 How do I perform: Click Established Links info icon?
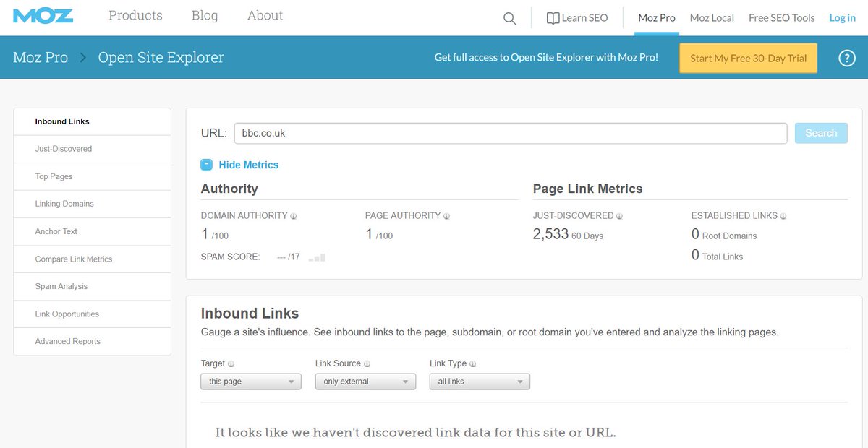(783, 216)
